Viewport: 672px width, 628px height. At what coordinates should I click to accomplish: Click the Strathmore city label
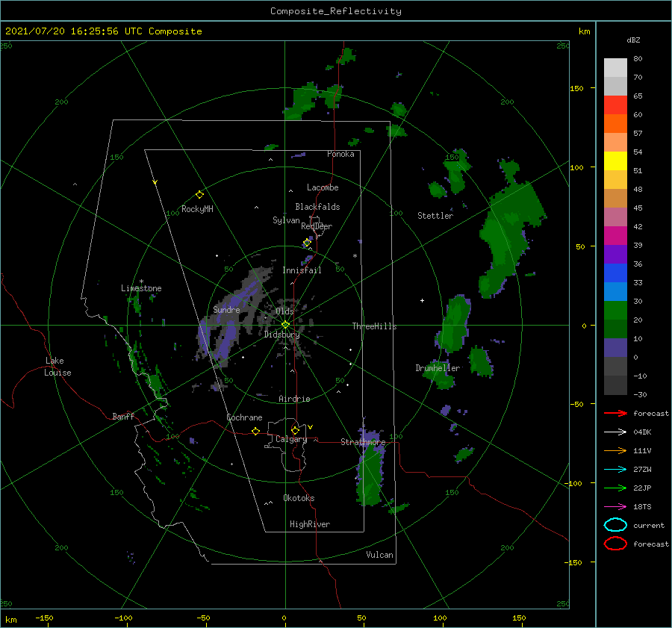pyautogui.click(x=363, y=442)
